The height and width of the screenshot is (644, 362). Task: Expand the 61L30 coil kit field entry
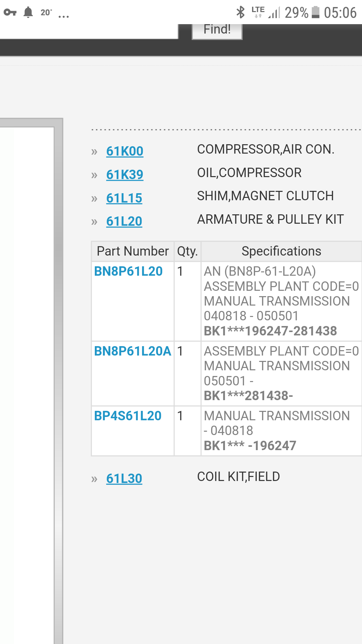pyautogui.click(x=124, y=479)
